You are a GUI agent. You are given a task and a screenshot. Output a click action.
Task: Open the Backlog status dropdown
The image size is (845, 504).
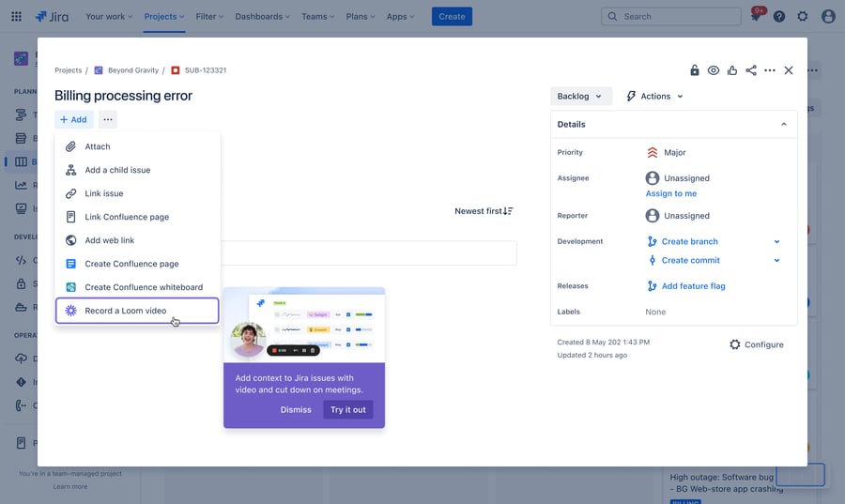(580, 96)
